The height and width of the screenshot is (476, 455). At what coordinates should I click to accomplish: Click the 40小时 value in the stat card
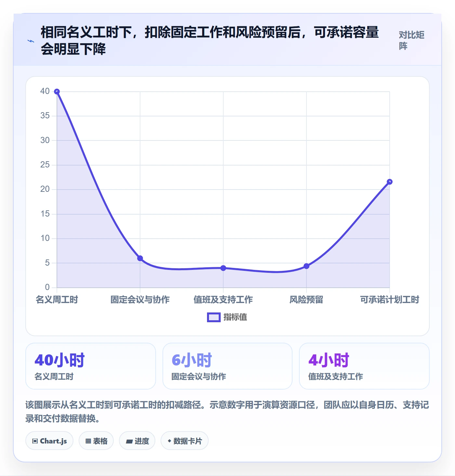click(59, 360)
